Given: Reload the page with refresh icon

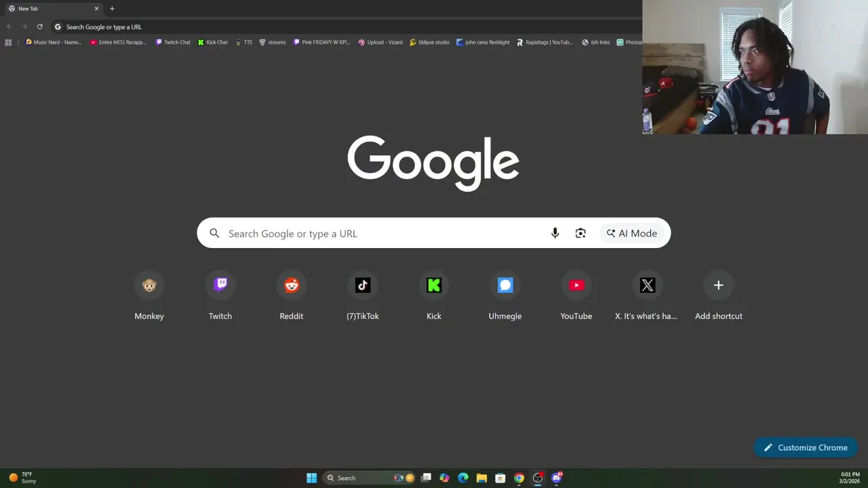Looking at the screenshot, I should click(x=39, y=27).
